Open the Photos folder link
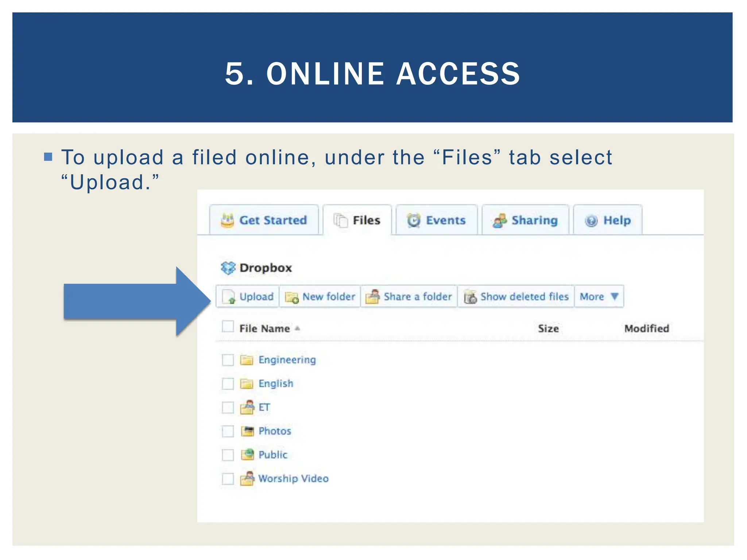747x560 pixels. [x=275, y=431]
